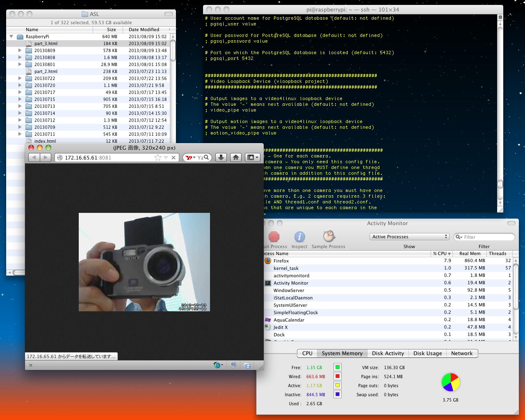Click the Jedit X icon in the process list
The width and height of the screenshot is (525, 420).
coord(268,327)
